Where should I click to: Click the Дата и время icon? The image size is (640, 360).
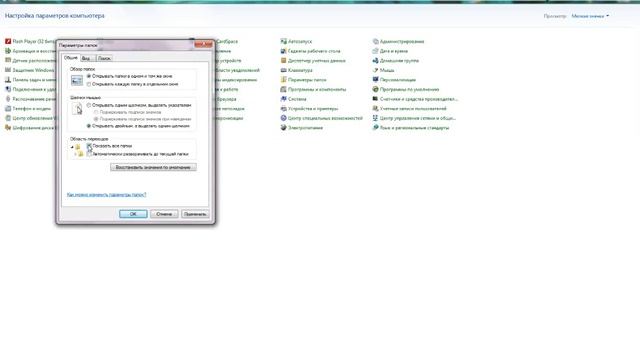click(375, 51)
